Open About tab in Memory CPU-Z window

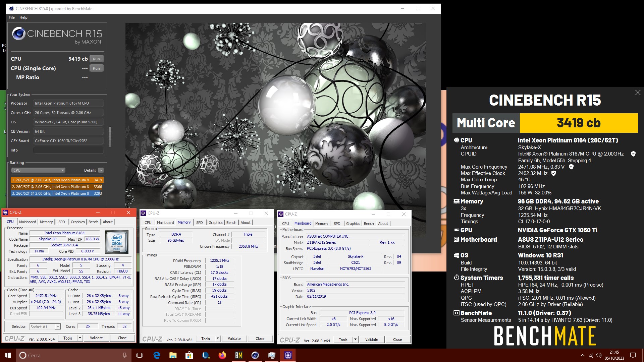click(x=246, y=223)
